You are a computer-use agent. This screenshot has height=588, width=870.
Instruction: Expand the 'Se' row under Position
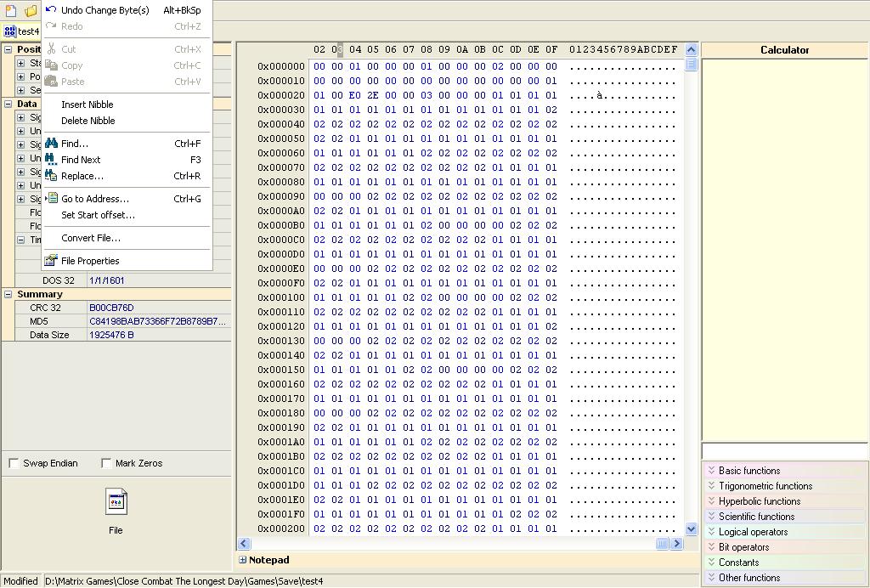coord(20,90)
